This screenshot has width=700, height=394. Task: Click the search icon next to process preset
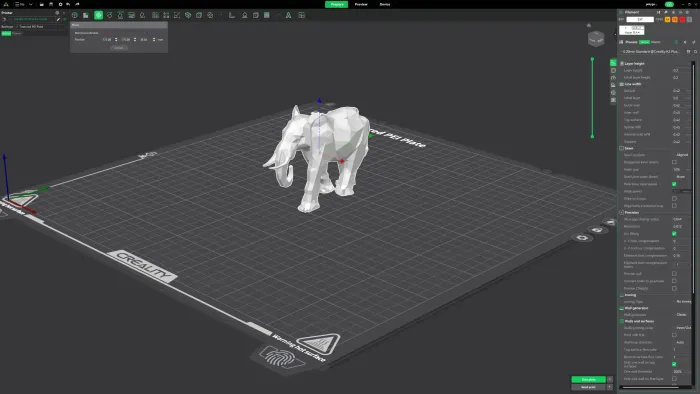click(x=695, y=52)
